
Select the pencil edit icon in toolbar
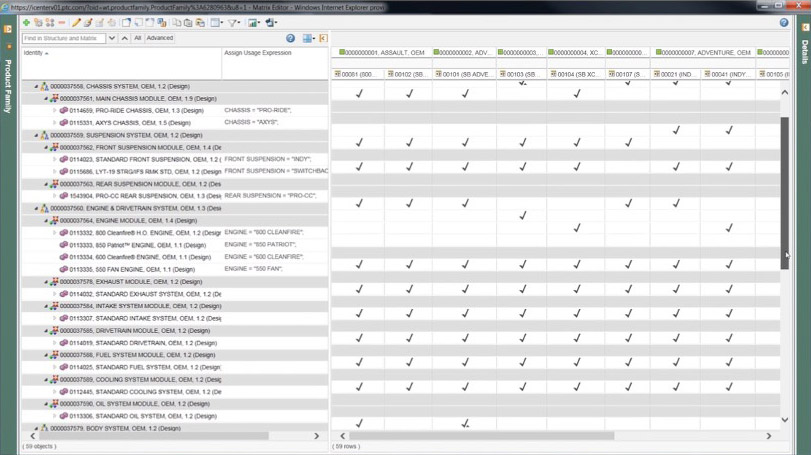75,22
